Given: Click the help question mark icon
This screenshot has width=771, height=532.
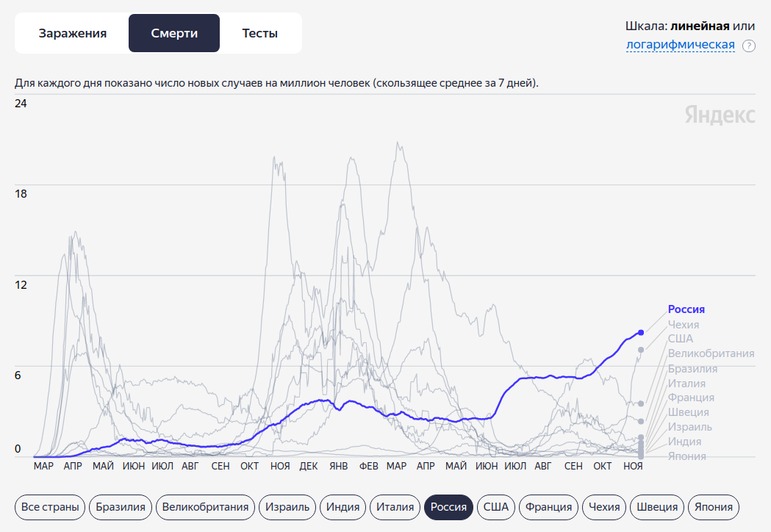Looking at the screenshot, I should (749, 46).
